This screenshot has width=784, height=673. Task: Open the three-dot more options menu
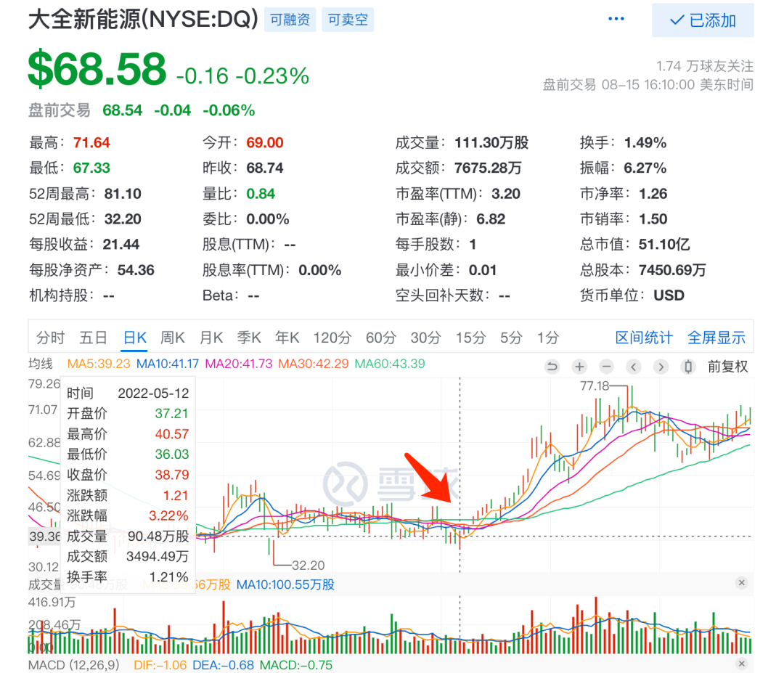pos(616,19)
